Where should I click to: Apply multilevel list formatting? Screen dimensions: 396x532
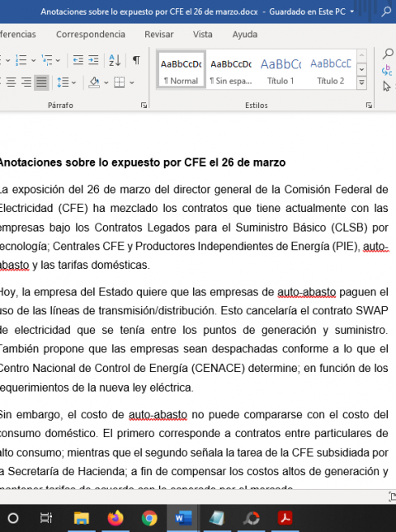(47, 60)
